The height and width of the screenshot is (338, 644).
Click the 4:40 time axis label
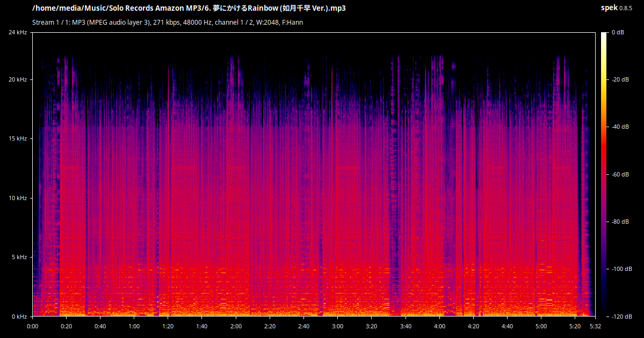pos(507,326)
